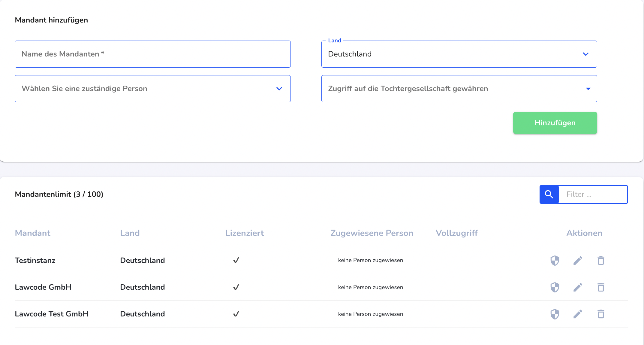Click Deutschland in Lawcode Test GmbH row
Screen dimensions: 644x345
143,314
